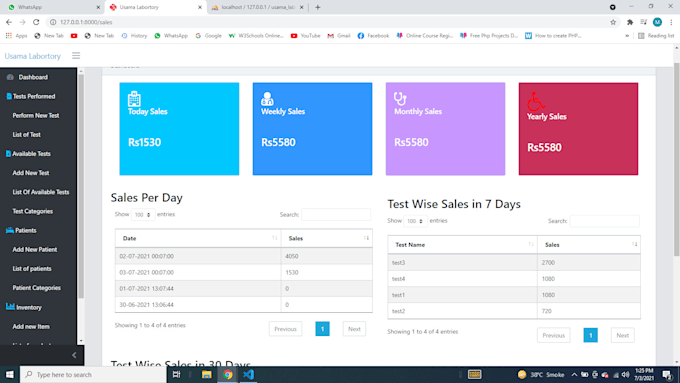The height and width of the screenshot is (383, 680).
Task: Toggle the hamburger sidebar menu icon
Action: point(76,56)
